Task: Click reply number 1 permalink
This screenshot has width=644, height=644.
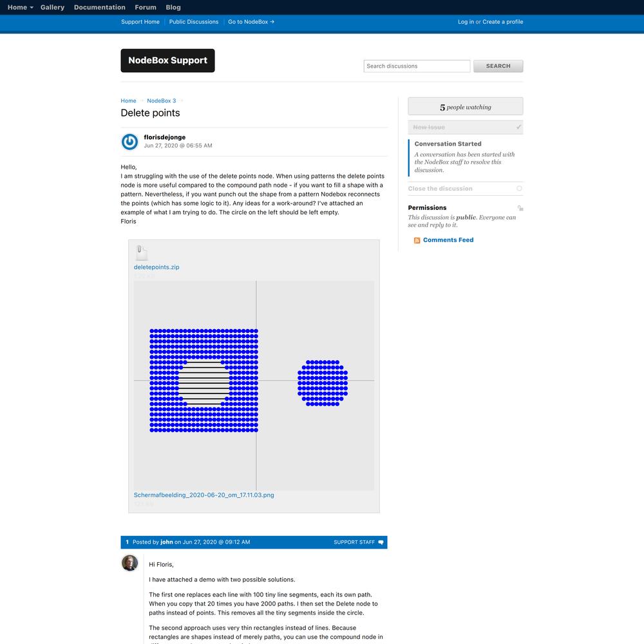Action: click(x=128, y=542)
